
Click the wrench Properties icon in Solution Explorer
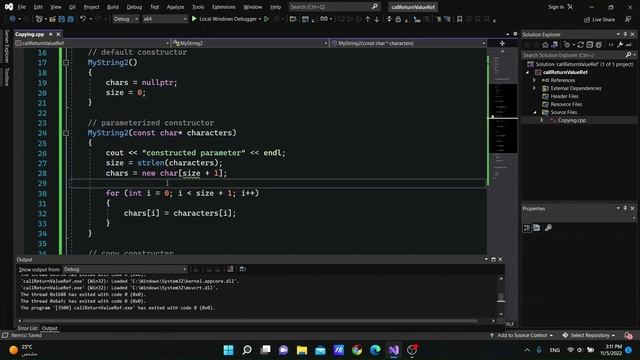pyautogui.click(x=620, y=45)
